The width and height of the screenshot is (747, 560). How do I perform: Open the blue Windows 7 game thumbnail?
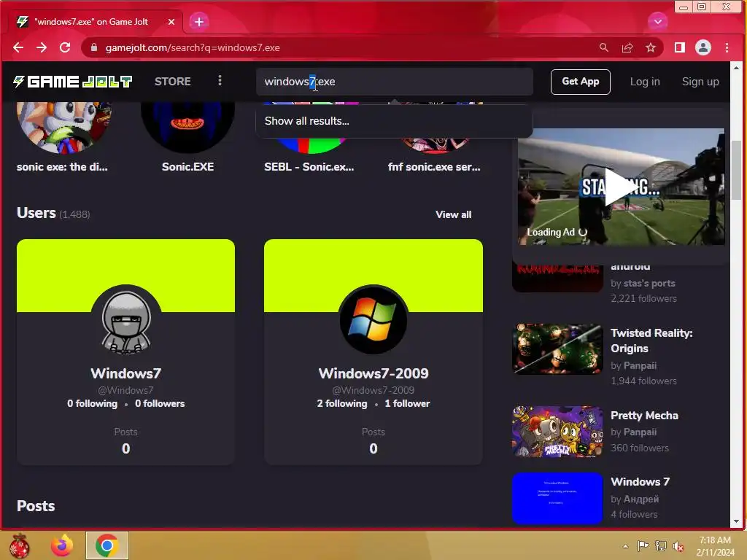557,499
